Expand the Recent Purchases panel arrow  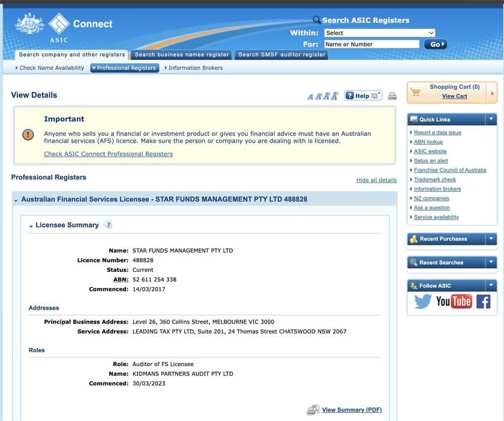click(x=491, y=239)
